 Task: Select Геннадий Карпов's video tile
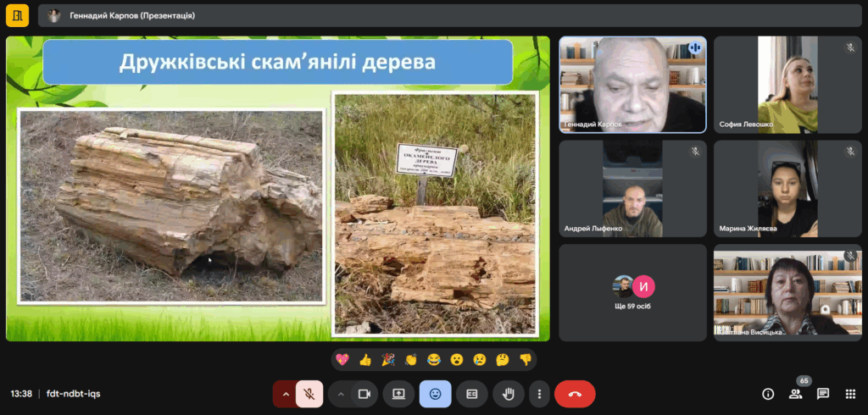632,85
